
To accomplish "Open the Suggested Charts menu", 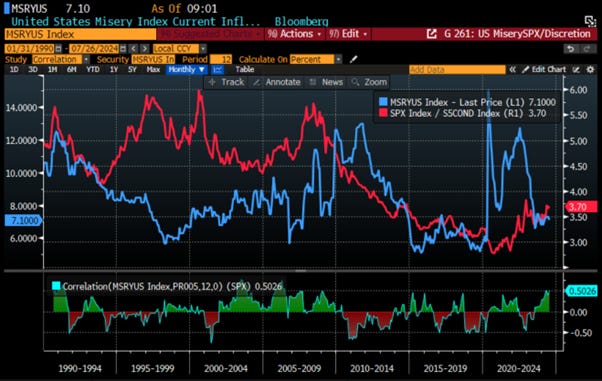I will click(x=210, y=34).
